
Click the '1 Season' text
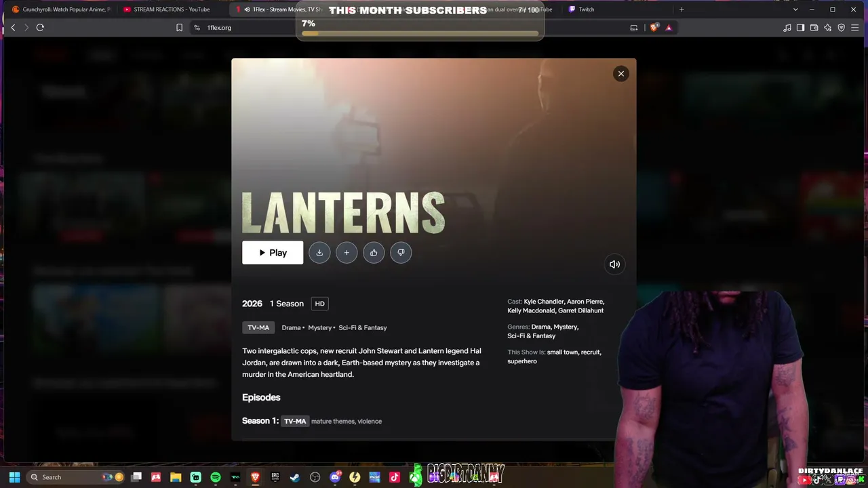tap(287, 304)
